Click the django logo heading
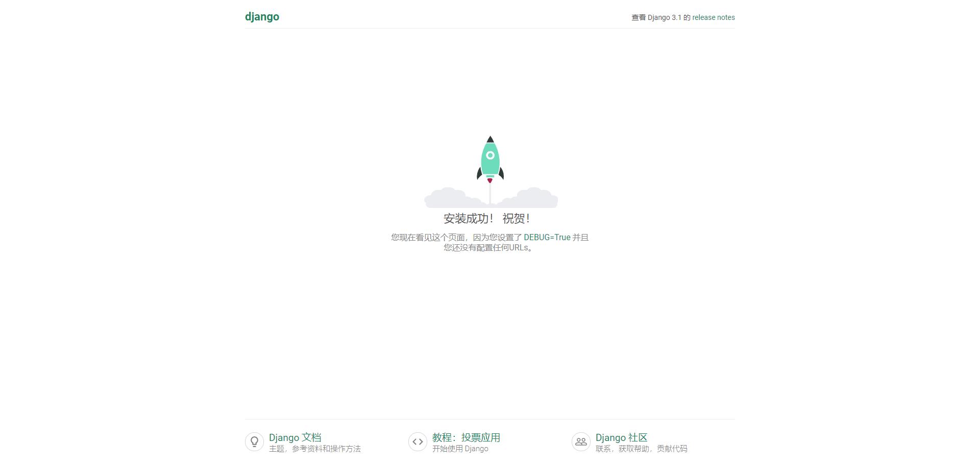This screenshot has width=980, height=466. (x=262, y=17)
